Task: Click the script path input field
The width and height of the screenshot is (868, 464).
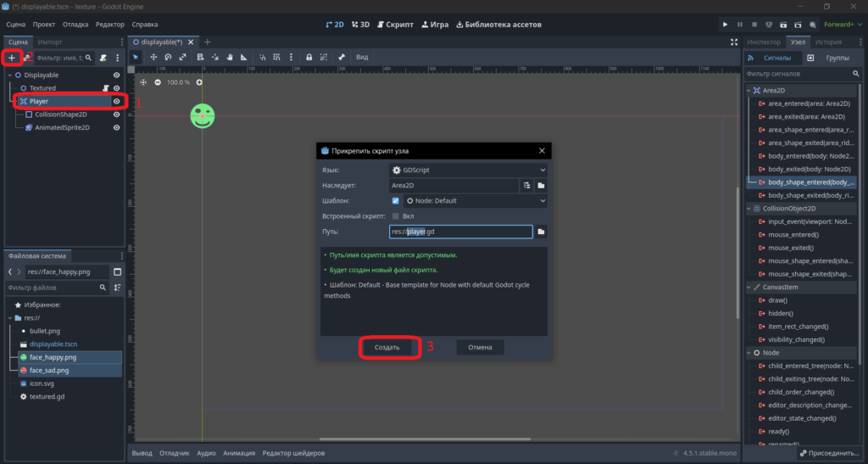Action: pos(460,232)
